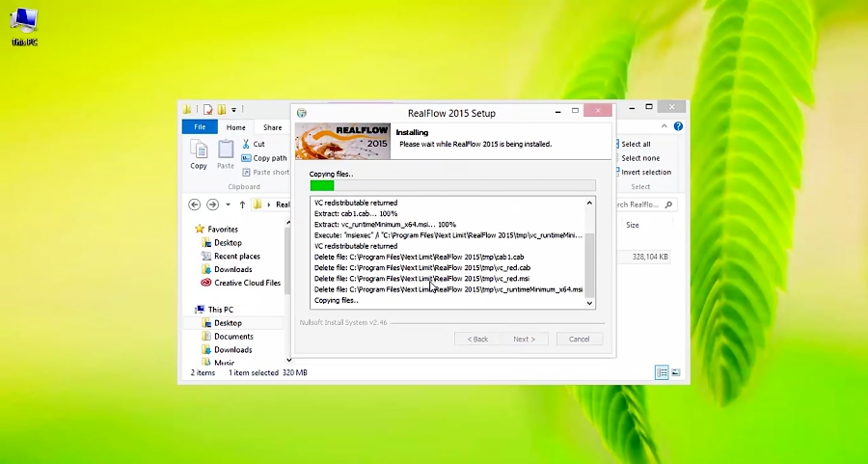Viewport: 868px width, 464px height.
Task: Click the disabled < Back button
Action: pos(477,339)
